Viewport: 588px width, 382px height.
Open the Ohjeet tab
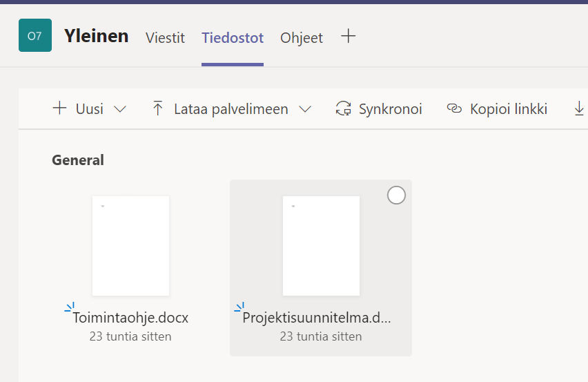301,38
